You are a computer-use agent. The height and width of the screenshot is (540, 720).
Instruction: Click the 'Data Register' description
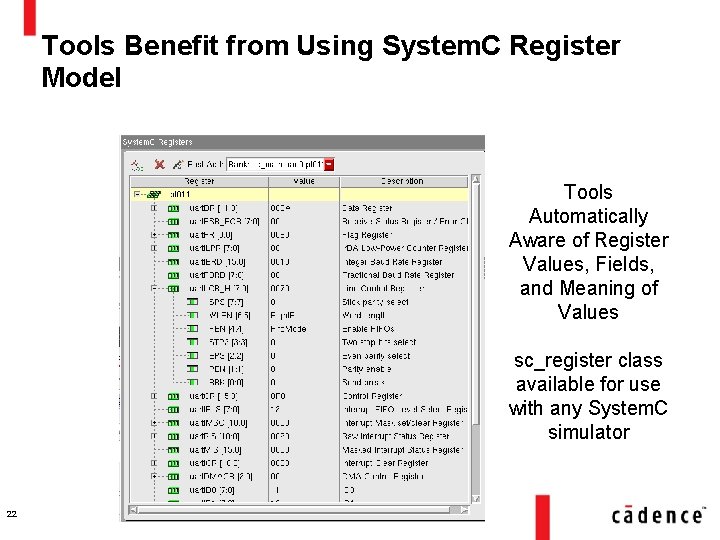(367, 208)
